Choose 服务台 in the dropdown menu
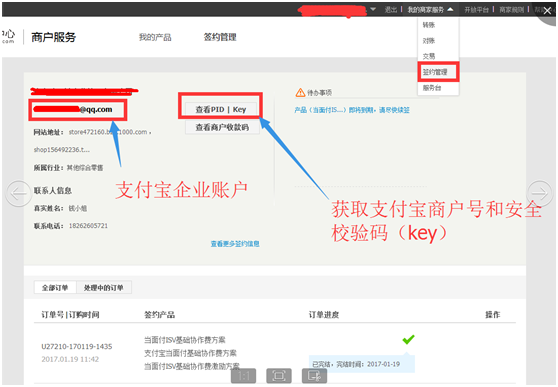Image resolution: width=558 pixels, height=387 pixels. coord(432,88)
